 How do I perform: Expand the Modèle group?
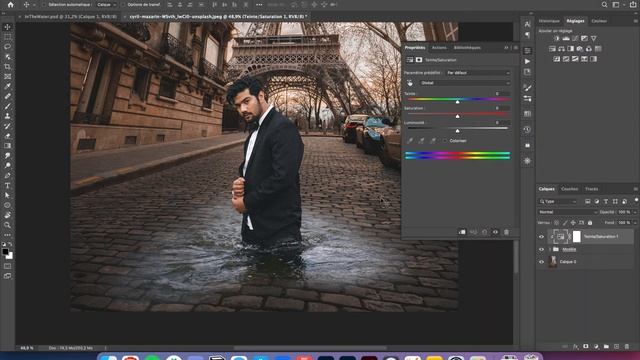[x=550, y=249]
